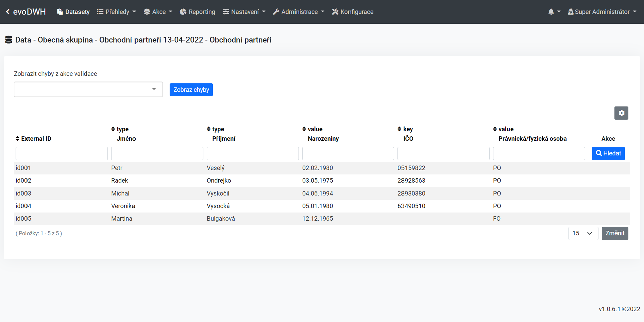Viewport: 644px width, 322px height.
Task: Focus the Příjmení filter field
Action: pyautogui.click(x=253, y=153)
